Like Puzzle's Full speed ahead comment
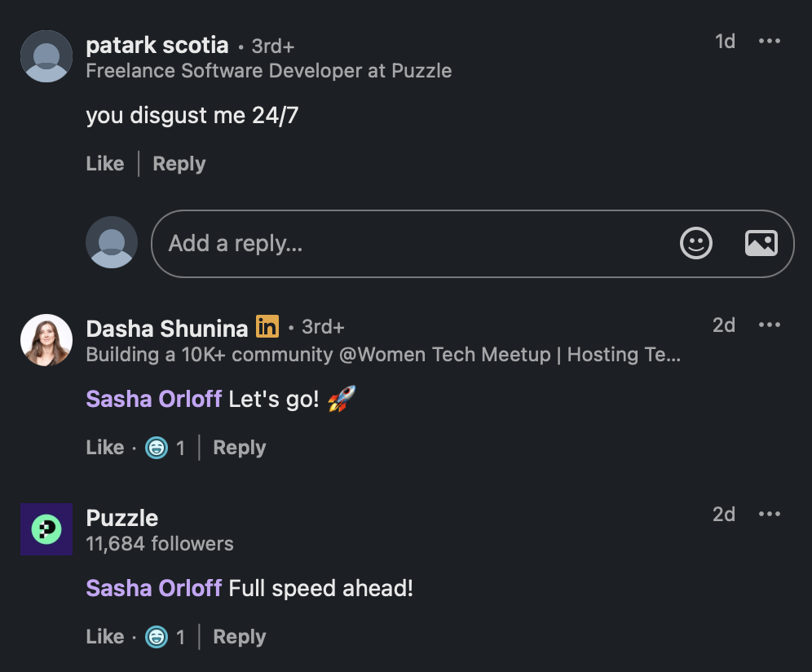812x672 pixels. 105,637
